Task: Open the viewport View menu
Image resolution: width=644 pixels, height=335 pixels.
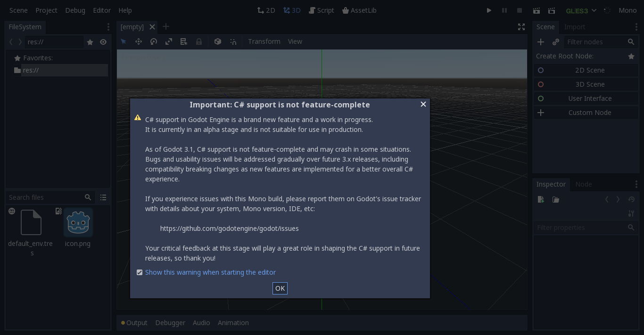Action: click(x=295, y=41)
